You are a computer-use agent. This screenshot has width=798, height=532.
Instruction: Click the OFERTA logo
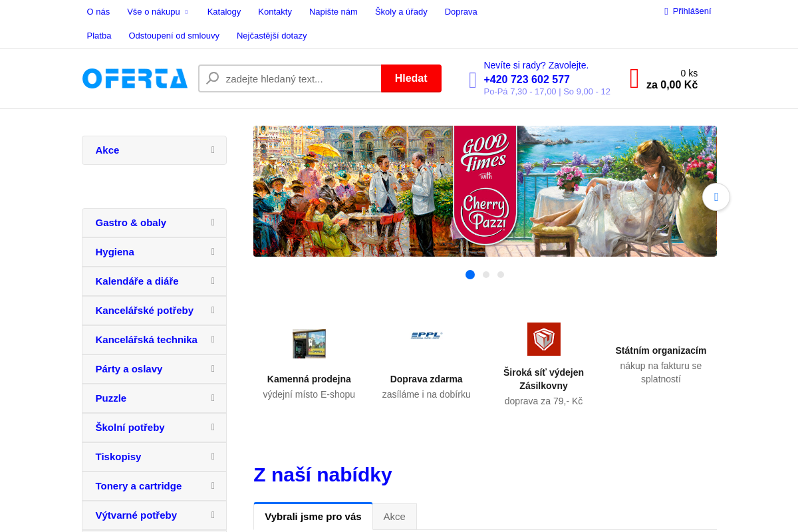tap(134, 78)
